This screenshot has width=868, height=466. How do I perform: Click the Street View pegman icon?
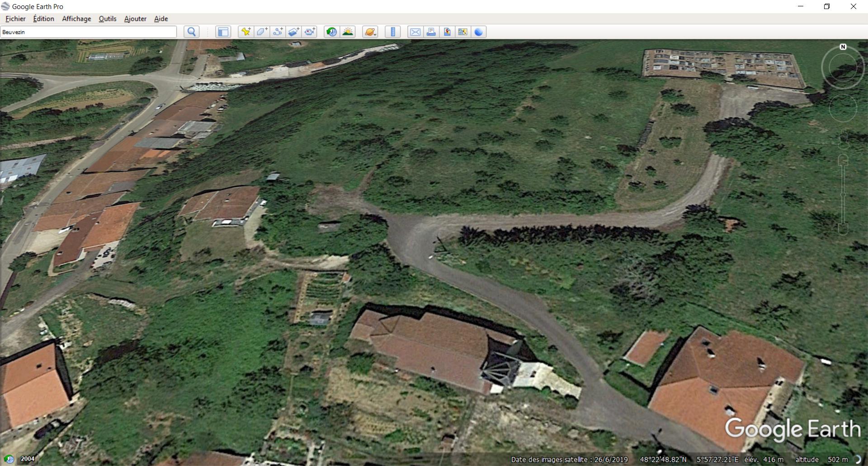(x=843, y=140)
